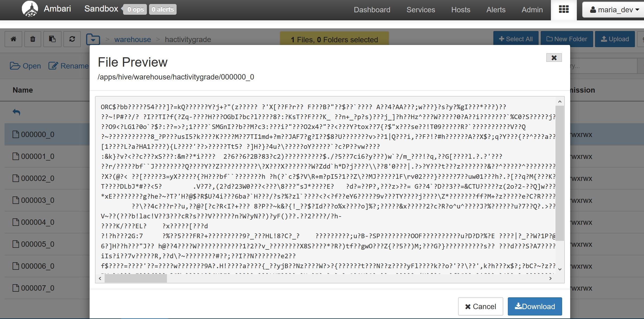Click the trash icon button
The height and width of the screenshot is (319, 644).
[33, 39]
